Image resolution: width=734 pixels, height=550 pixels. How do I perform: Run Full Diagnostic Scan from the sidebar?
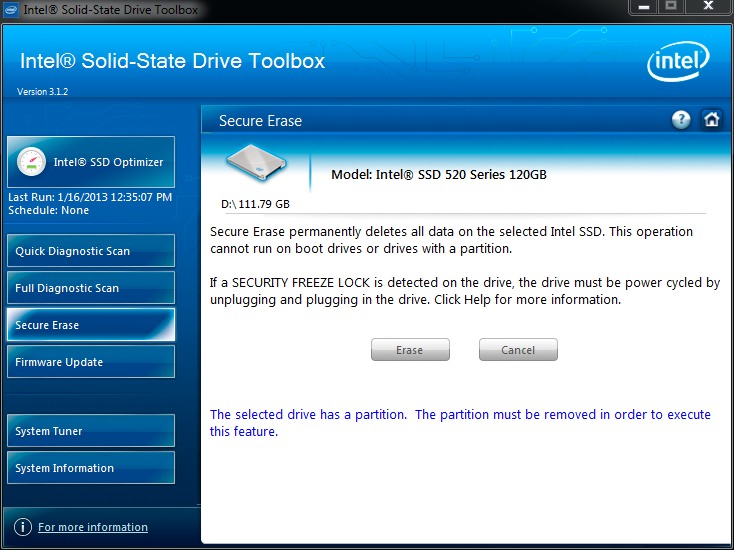[91, 288]
